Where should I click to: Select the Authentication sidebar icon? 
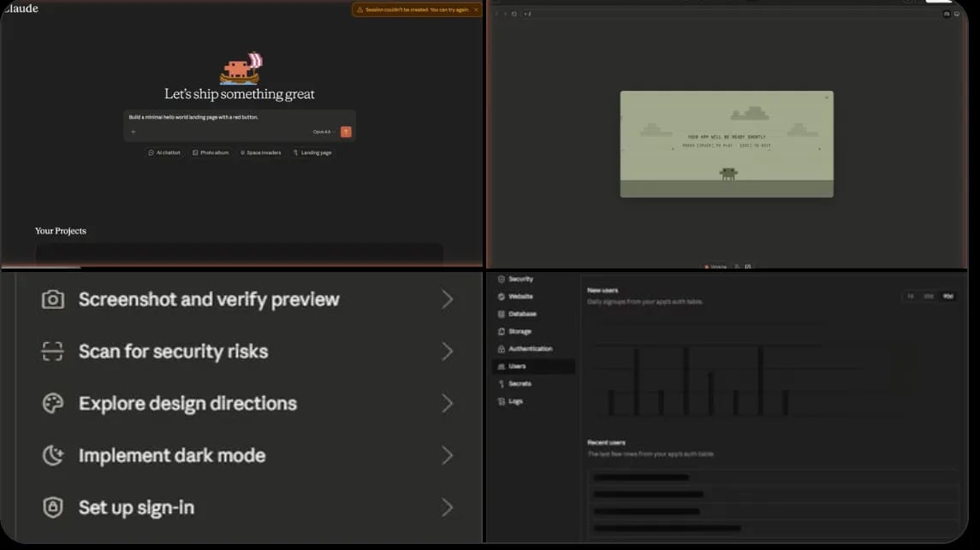501,348
